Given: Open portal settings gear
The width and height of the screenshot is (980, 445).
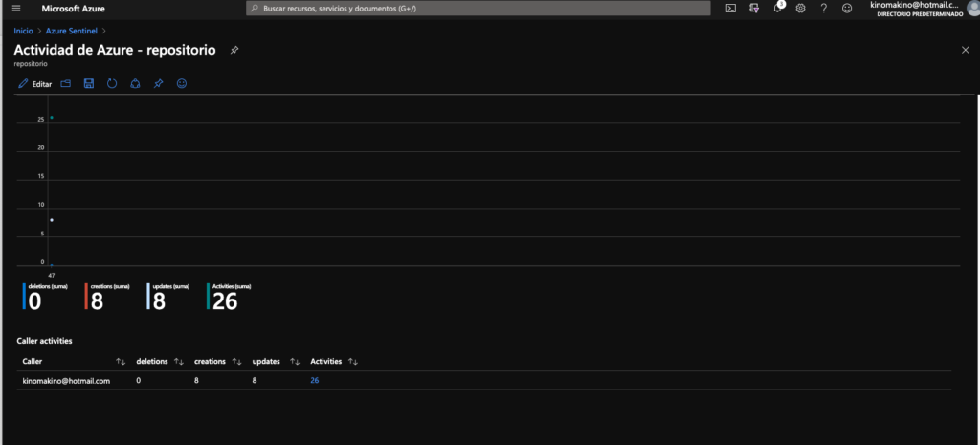Looking at the screenshot, I should pos(801,8).
